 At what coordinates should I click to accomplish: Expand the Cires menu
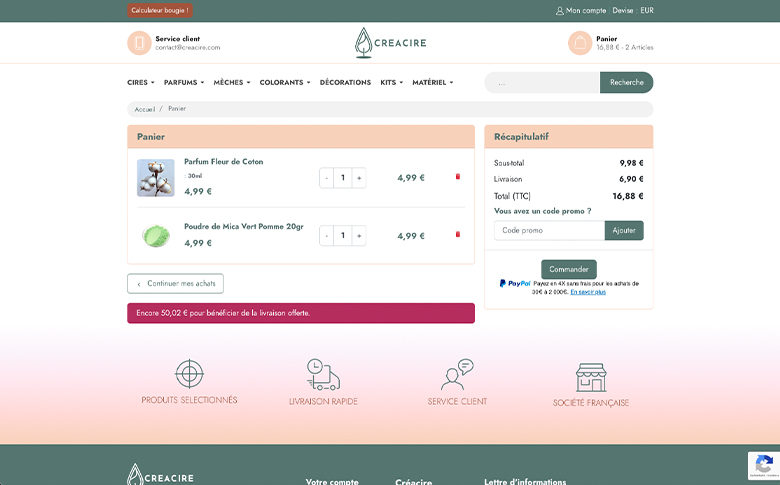pyautogui.click(x=141, y=83)
